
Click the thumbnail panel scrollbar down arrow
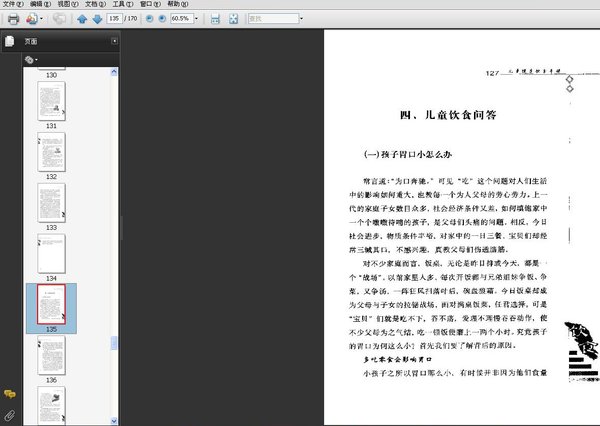pyautogui.click(x=114, y=421)
